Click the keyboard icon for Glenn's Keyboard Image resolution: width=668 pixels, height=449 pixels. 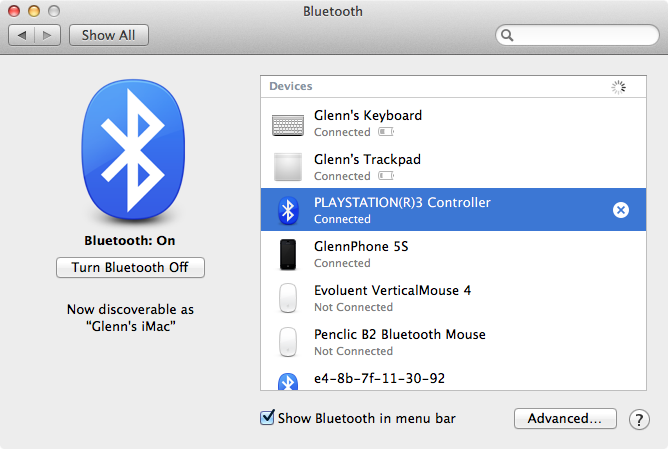pyautogui.click(x=288, y=124)
